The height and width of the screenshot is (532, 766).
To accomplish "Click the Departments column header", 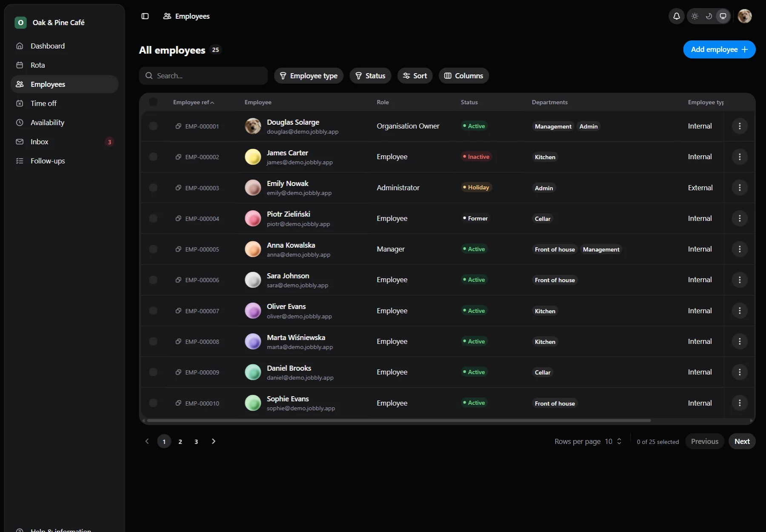I will pyautogui.click(x=549, y=102).
